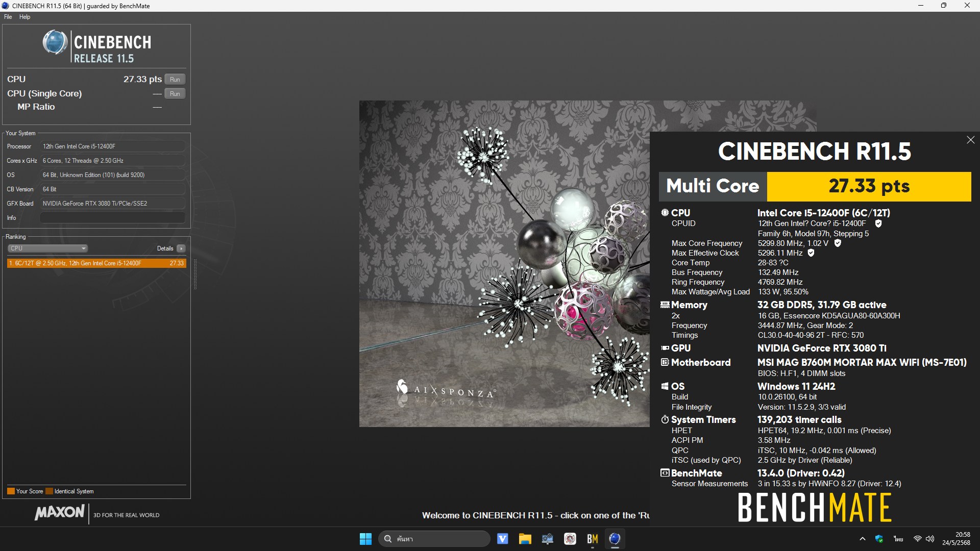
Task: Click the Max Core Frequency shield icon
Action: point(838,243)
